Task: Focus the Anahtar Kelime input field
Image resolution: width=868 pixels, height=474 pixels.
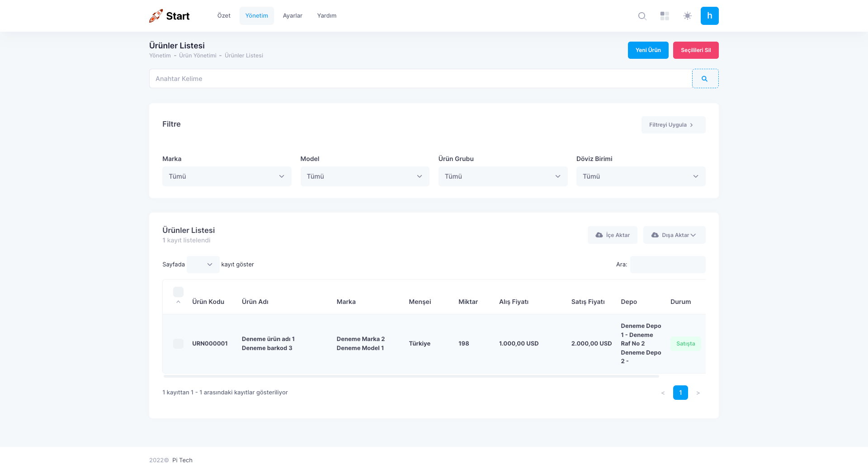Action: [420, 79]
